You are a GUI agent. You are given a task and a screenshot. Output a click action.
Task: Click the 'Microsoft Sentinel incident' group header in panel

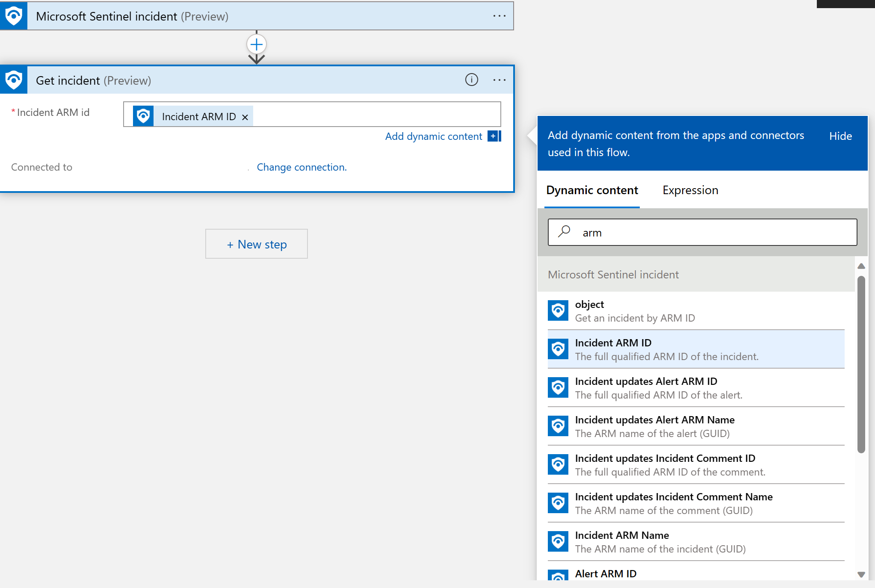(x=696, y=275)
